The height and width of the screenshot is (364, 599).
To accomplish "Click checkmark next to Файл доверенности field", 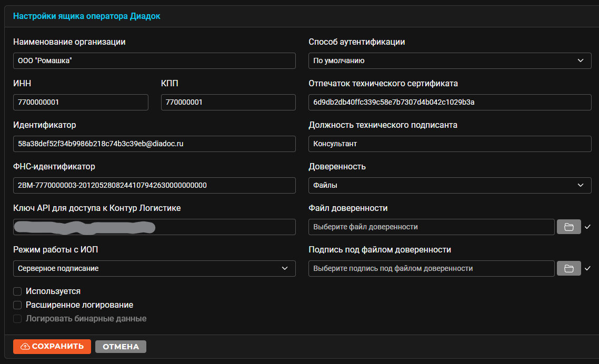I will click(587, 227).
